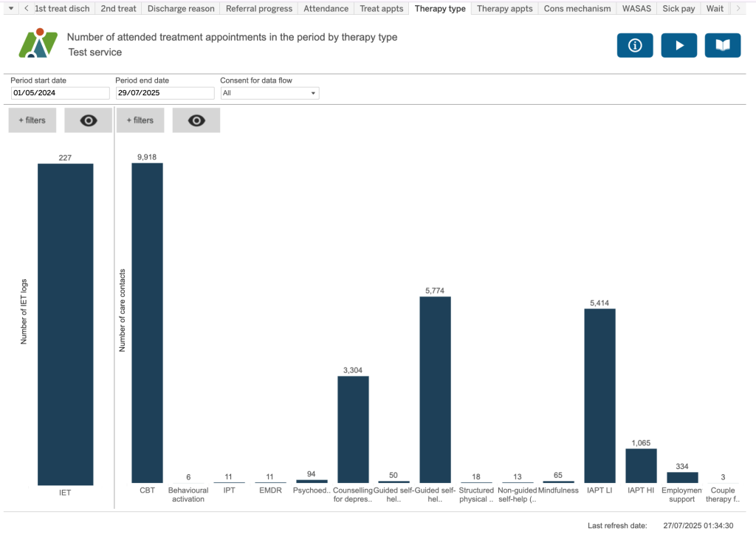Switch to the Therapy appts tab

pos(504,8)
